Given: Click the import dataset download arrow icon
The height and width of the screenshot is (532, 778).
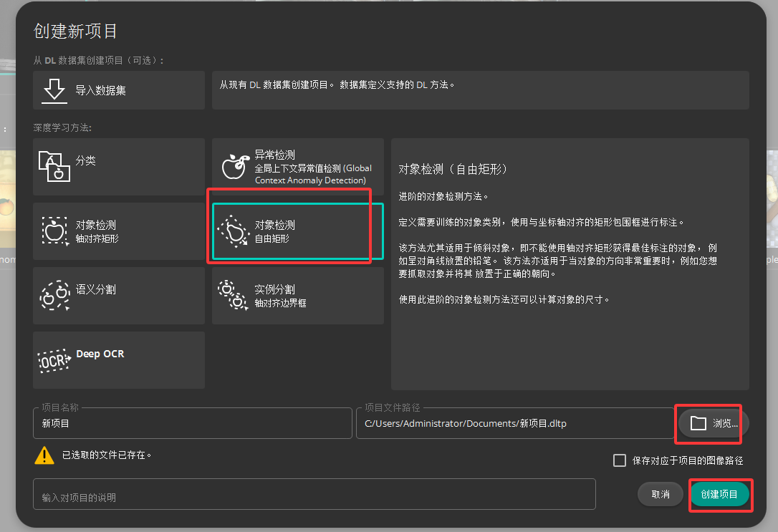Looking at the screenshot, I should click(54, 90).
